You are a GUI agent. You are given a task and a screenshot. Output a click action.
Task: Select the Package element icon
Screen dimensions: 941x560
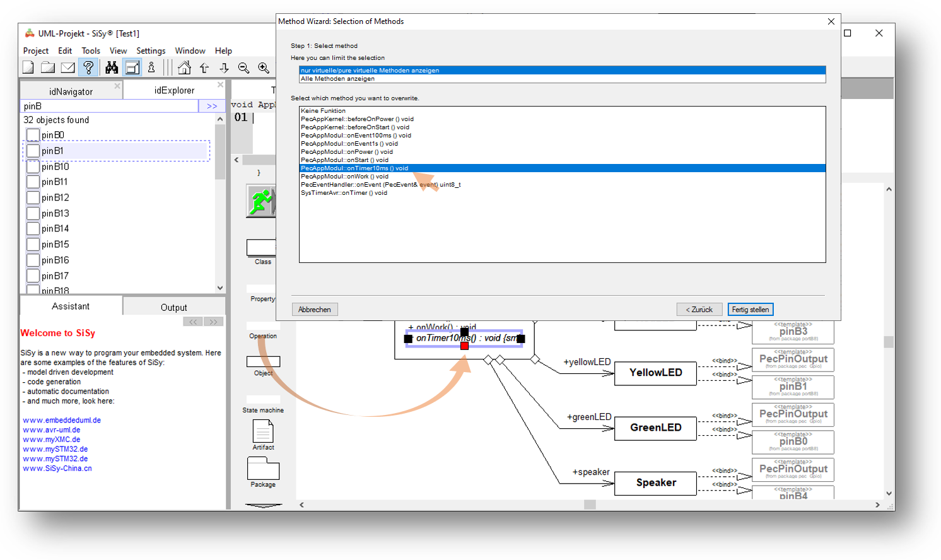pos(263,469)
